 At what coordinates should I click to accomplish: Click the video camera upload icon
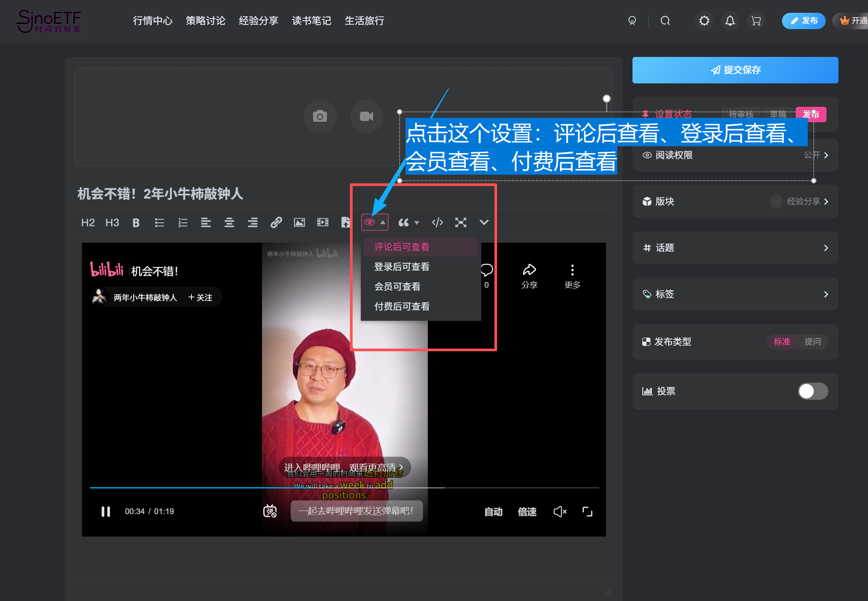pyautogui.click(x=366, y=116)
